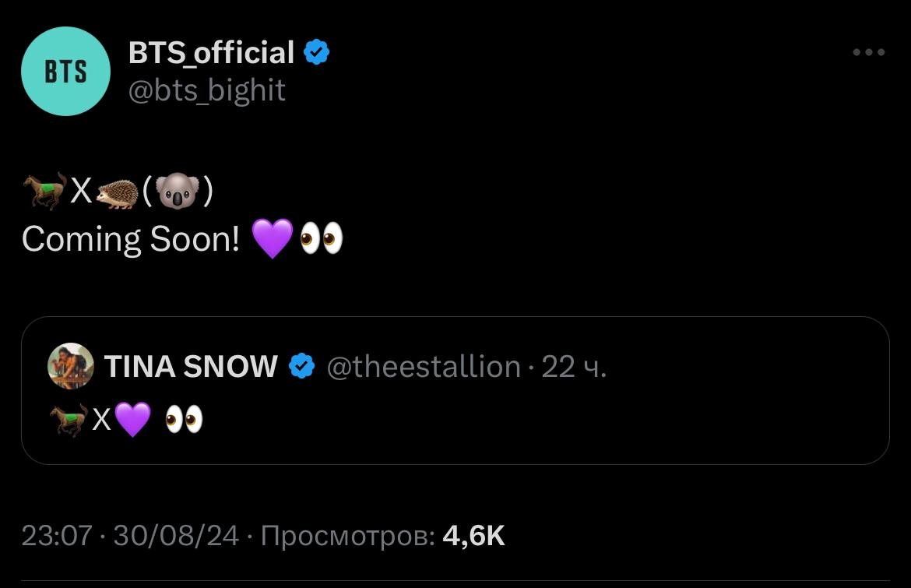
Task: Click the purple heart emoji in the tweet
Action: 273,239
